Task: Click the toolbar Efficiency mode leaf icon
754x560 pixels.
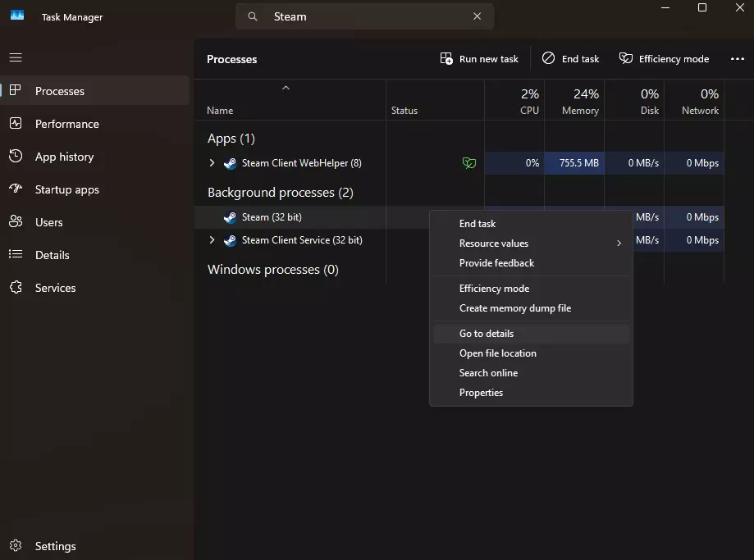Action: (626, 58)
